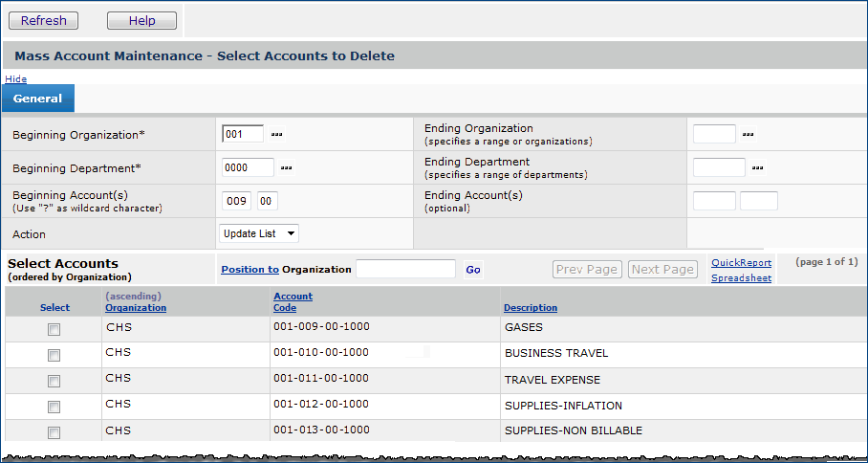Image resolution: width=868 pixels, height=463 pixels.
Task: Open lookup icon beside Beginning Organization field
Action: click(277, 134)
